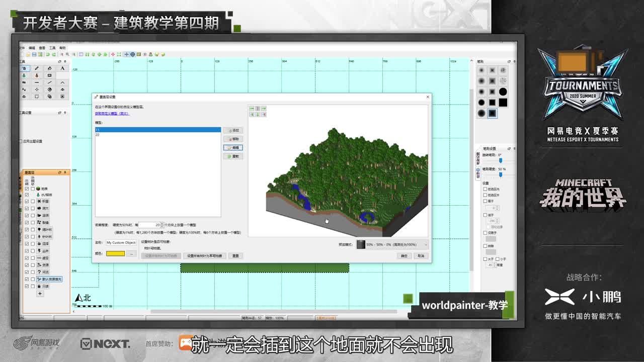Toggle the checkbox of the 水/熔岩 layer
The width and height of the screenshot is (644, 362).
(27, 195)
